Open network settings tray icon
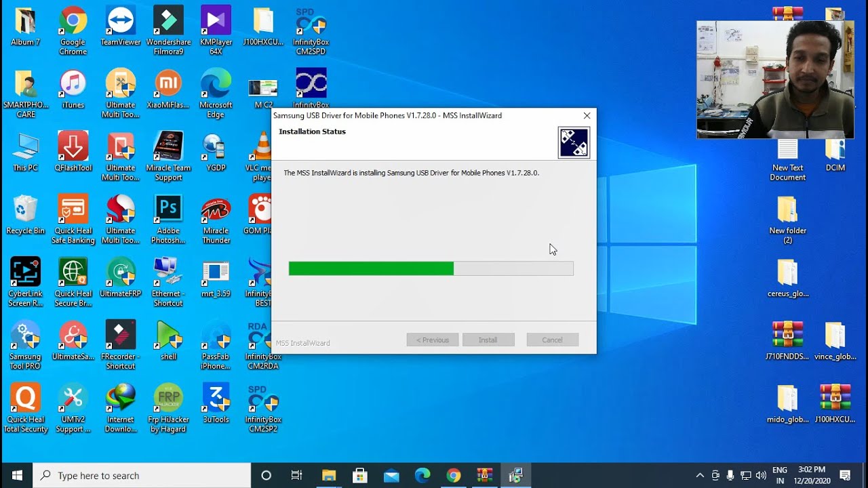Viewport: 868px width, 488px height. coord(746,475)
